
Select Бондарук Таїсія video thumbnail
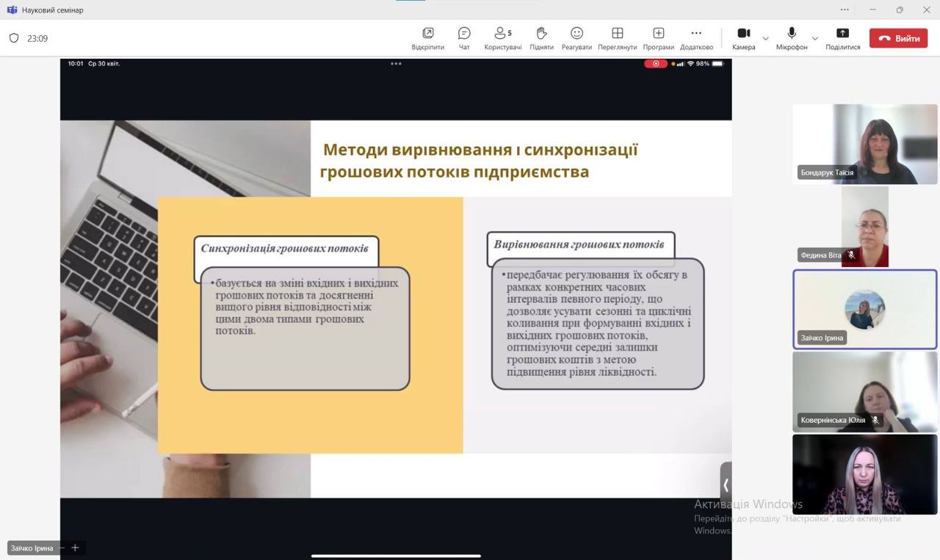pos(864,144)
